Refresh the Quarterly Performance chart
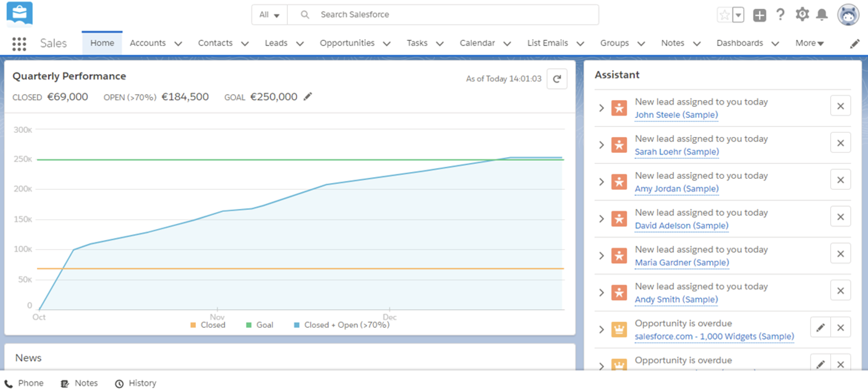The width and height of the screenshot is (868, 390). tap(557, 79)
